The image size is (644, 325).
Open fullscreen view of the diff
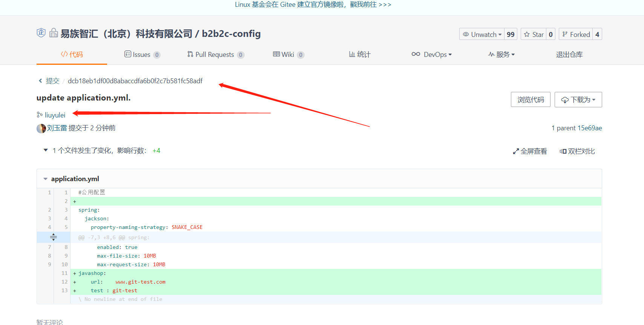pos(530,151)
